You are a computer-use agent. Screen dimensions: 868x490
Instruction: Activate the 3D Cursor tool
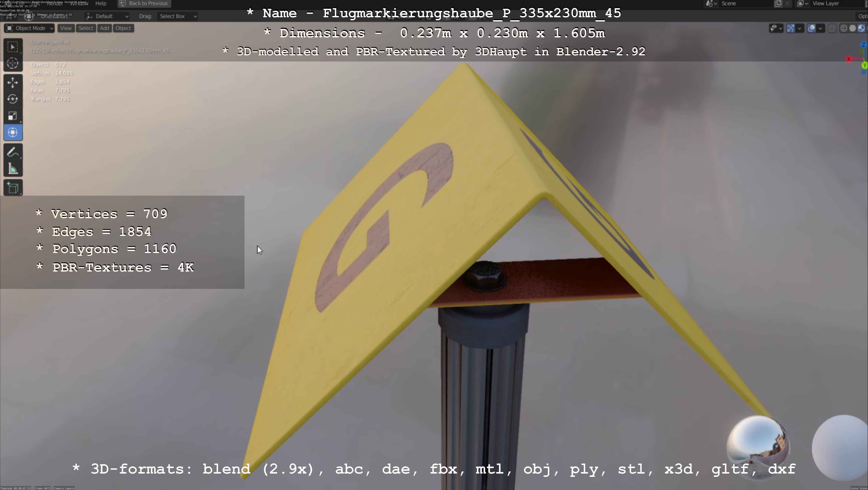coord(13,63)
